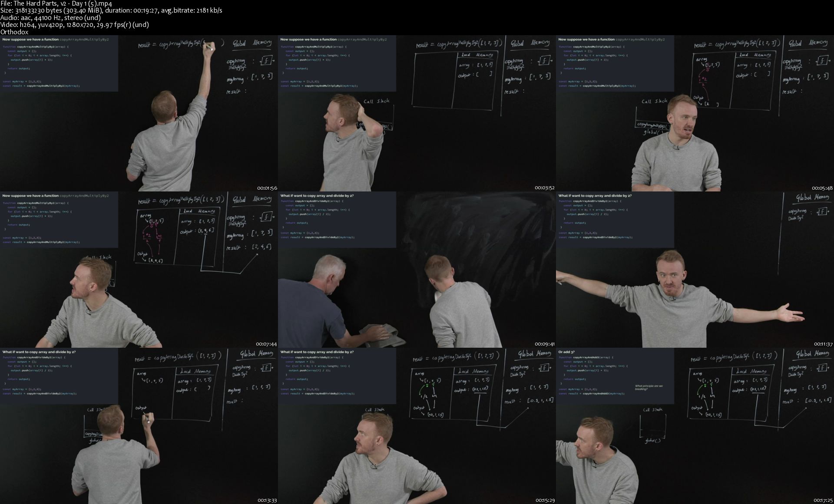
Task: Click the 00:09:41 timestamp label
Action: pos(545,344)
